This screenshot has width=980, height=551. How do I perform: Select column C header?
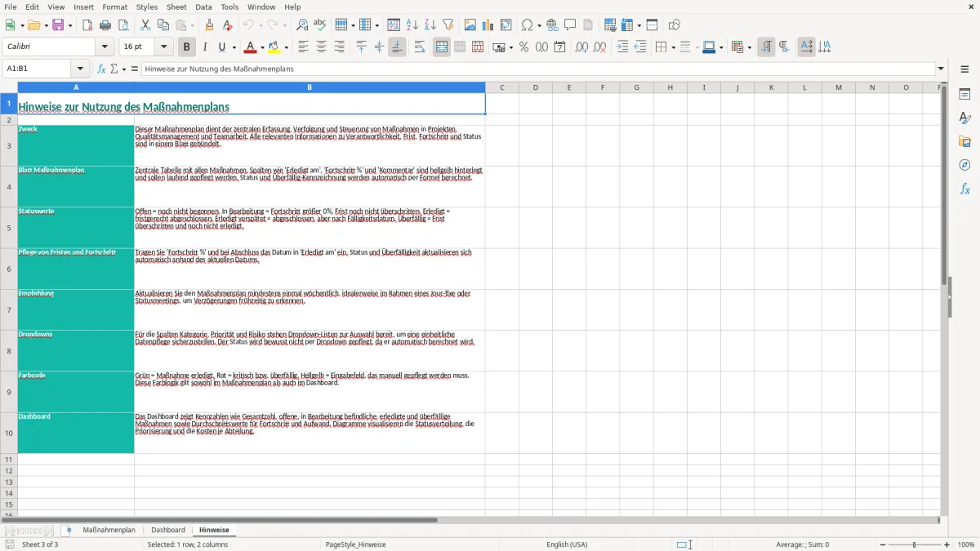click(501, 87)
